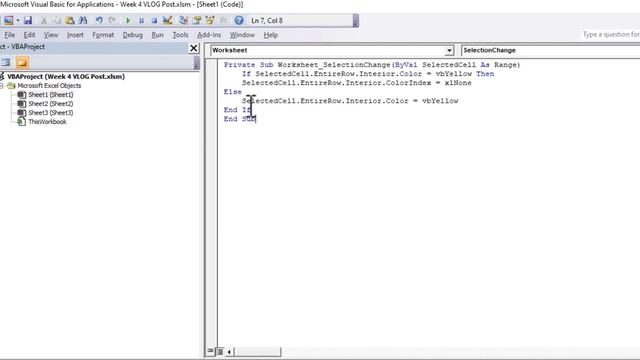This screenshot has height=360, width=640.
Task: Click the Redo arrow icon
Action: (x=112, y=20)
